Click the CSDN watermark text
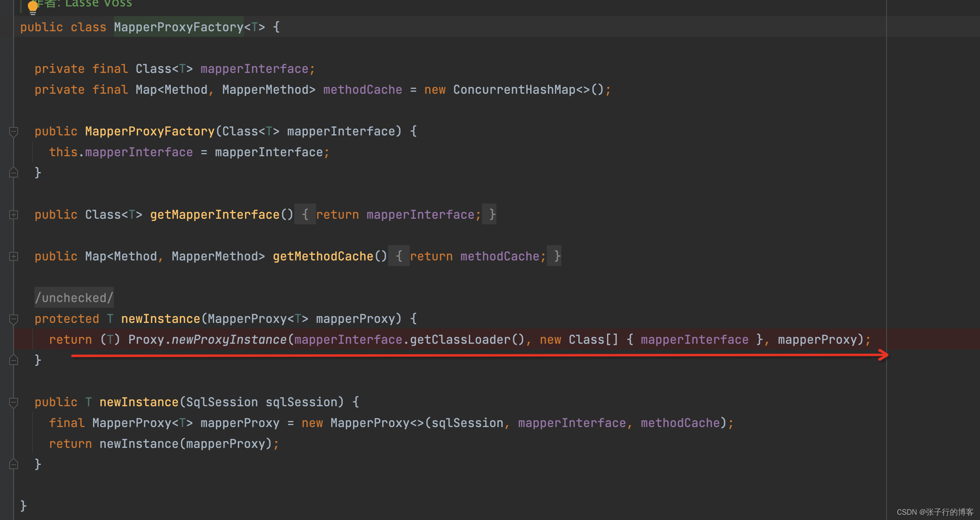Viewport: 980px width, 520px height. [935, 512]
